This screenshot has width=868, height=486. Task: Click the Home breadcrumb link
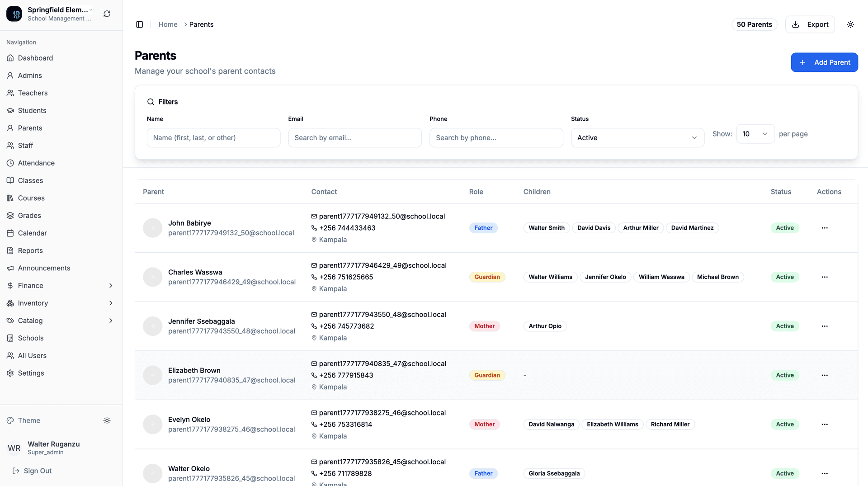[x=168, y=24]
